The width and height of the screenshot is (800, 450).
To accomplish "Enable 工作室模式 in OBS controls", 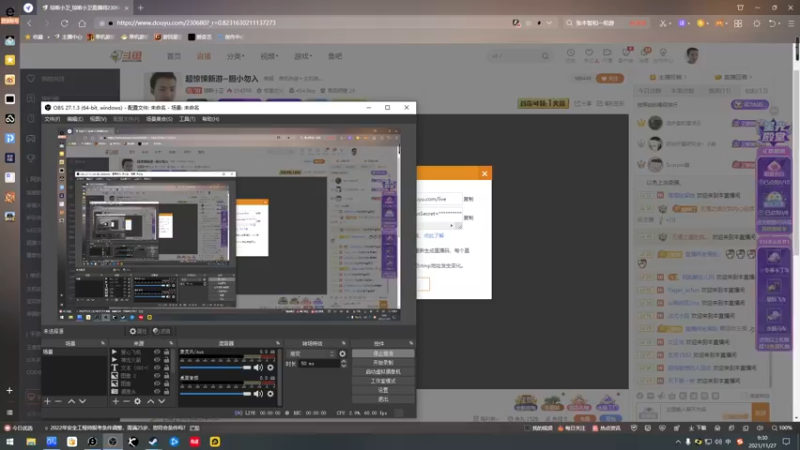I will point(383,381).
